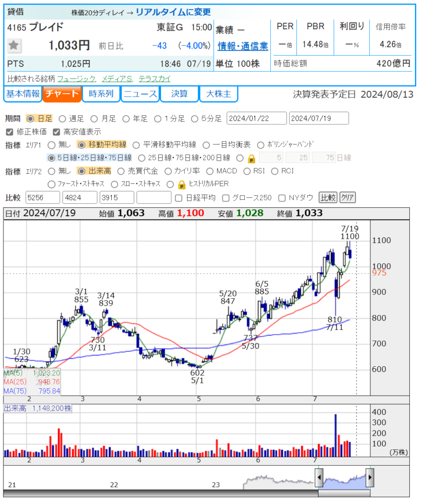The height and width of the screenshot is (504, 425).
Task: Click the premium lock icon next to custom moving average fields
Action: pyautogui.click(x=251, y=158)
